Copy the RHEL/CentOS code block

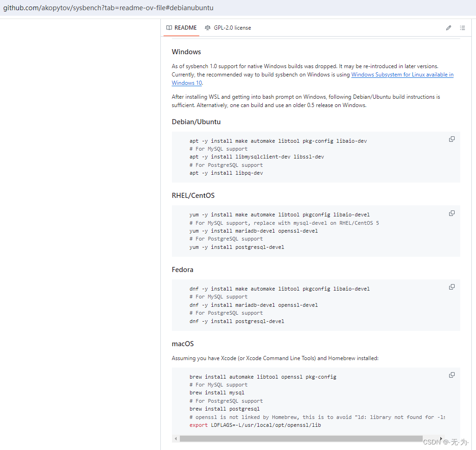click(451, 213)
